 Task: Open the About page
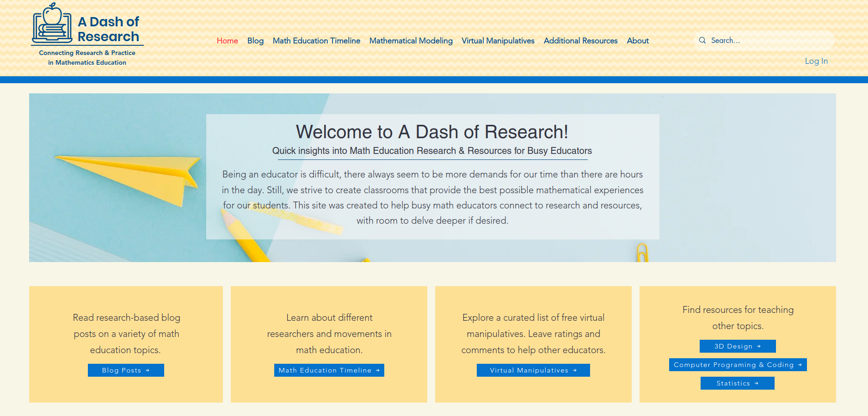tap(637, 41)
